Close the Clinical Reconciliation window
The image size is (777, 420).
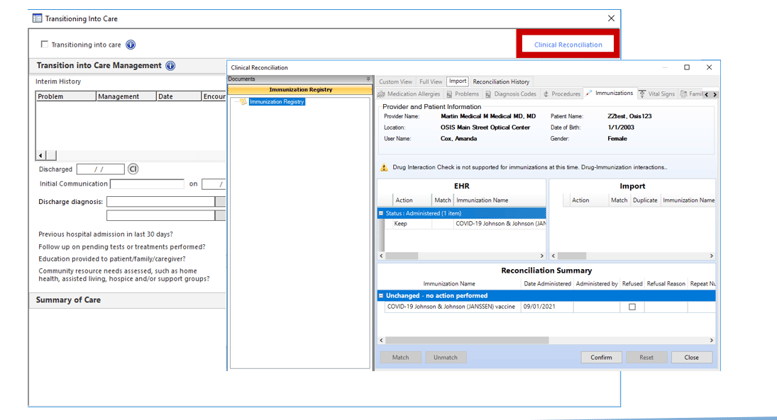click(709, 67)
